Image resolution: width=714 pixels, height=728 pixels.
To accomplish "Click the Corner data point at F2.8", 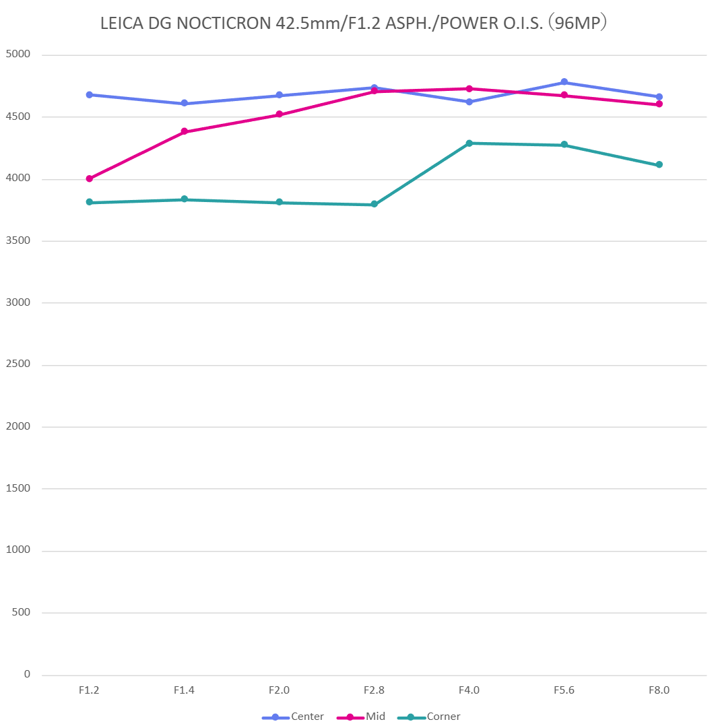I will [374, 204].
